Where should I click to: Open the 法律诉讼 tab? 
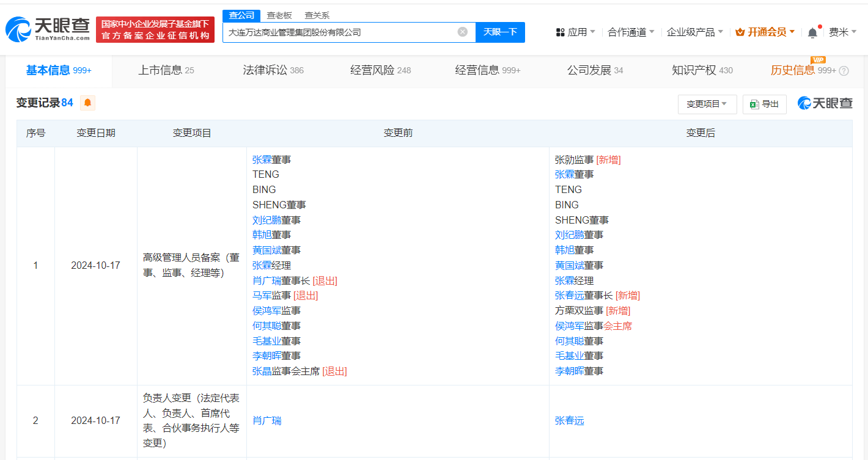point(273,70)
